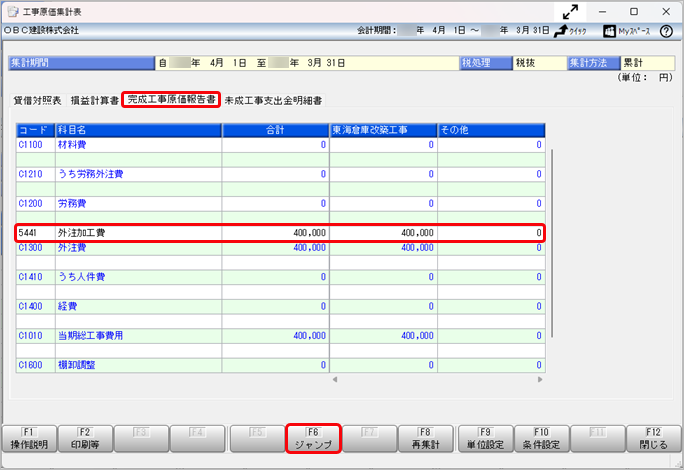Select the うち人件費 row name

click(x=82, y=277)
